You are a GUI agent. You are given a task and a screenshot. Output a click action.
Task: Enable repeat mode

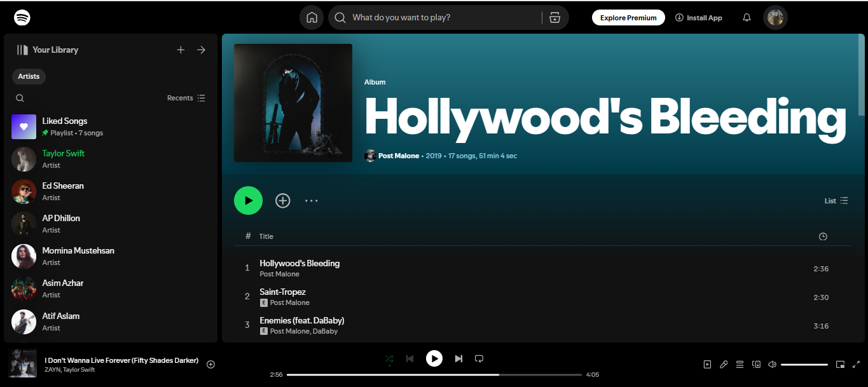click(479, 358)
